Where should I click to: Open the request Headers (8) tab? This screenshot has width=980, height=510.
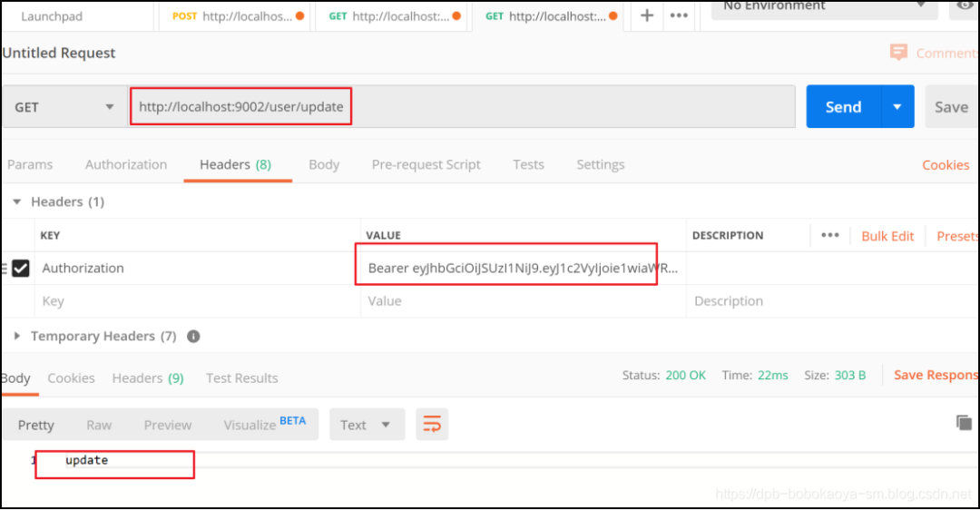236,164
